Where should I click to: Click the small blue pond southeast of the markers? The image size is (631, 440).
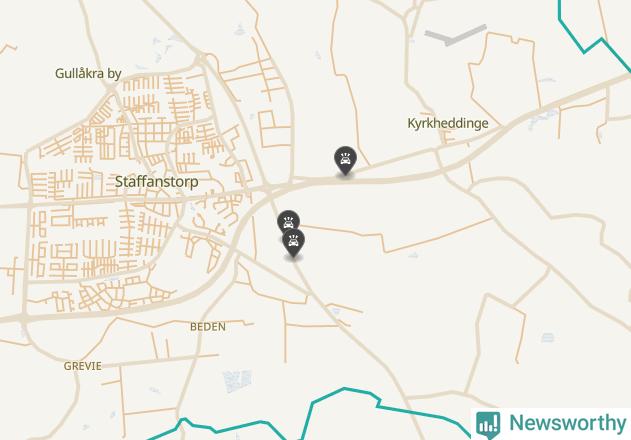(335, 311)
